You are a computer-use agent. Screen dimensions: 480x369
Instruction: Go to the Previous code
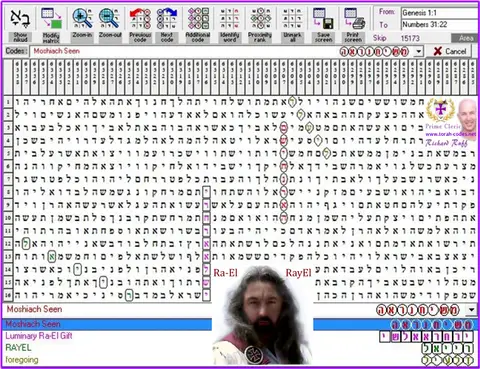pos(140,25)
